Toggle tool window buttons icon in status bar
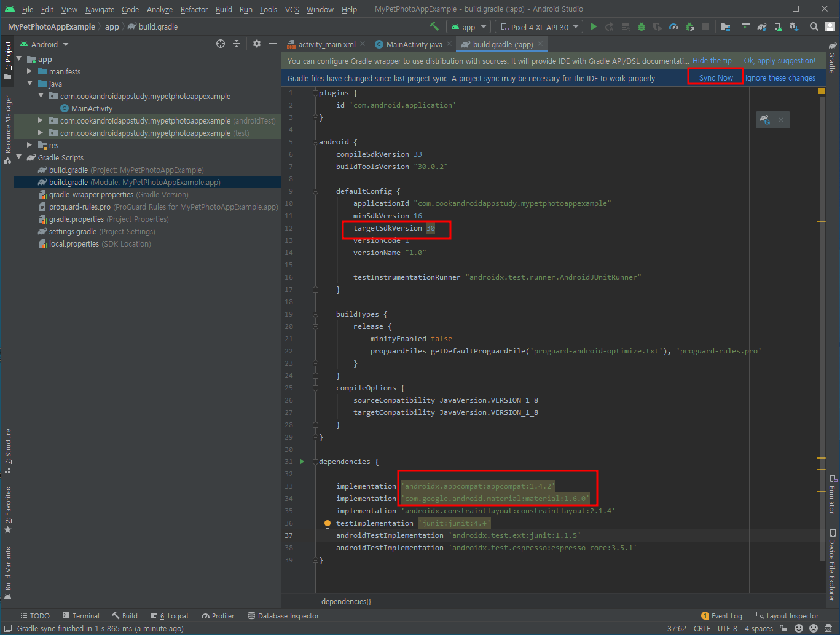This screenshot has height=635, width=840. [x=8, y=628]
